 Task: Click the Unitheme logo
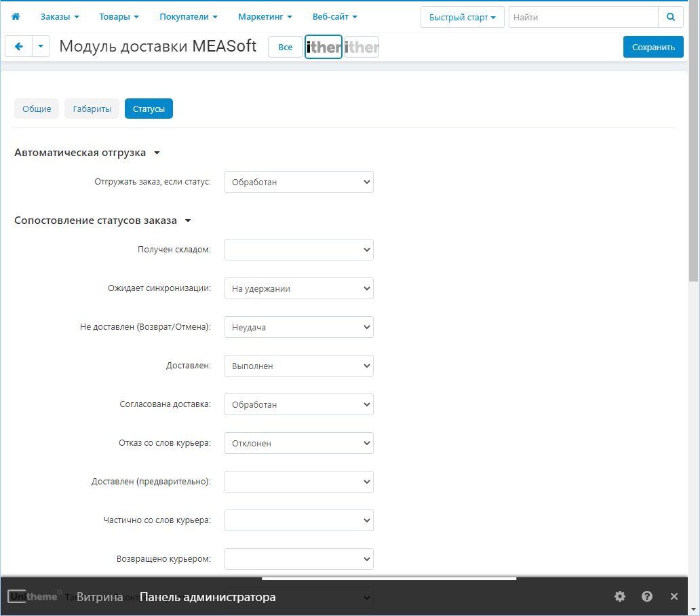33,596
